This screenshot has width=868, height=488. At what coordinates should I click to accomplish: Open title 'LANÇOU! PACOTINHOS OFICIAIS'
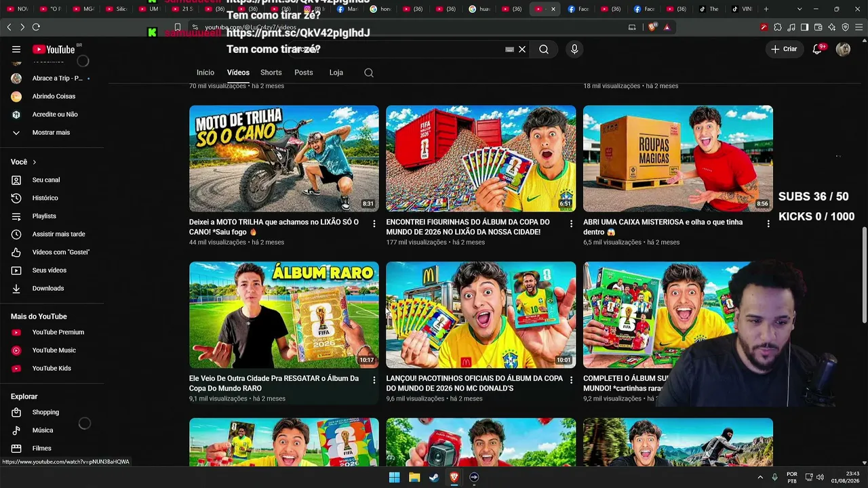pyautogui.click(x=475, y=384)
